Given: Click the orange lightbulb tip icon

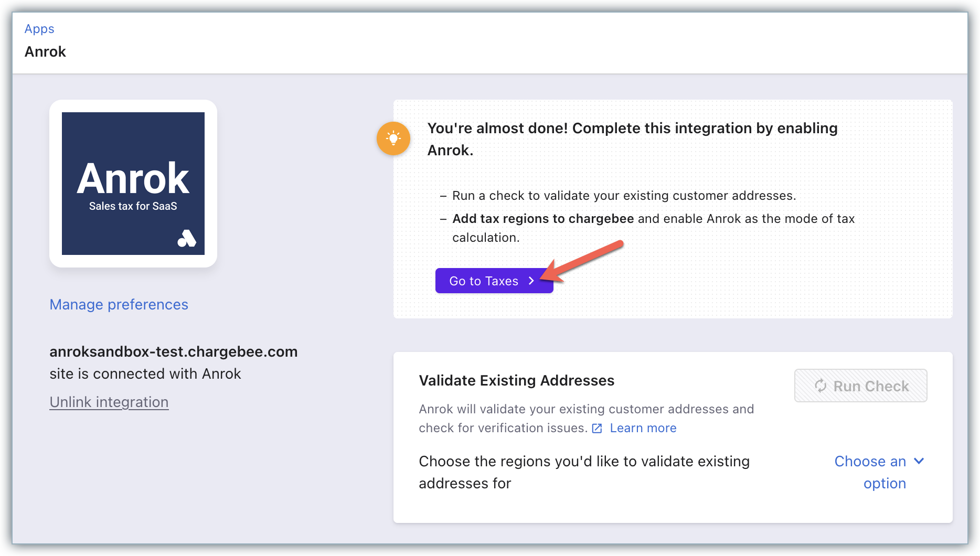Looking at the screenshot, I should pyautogui.click(x=393, y=138).
